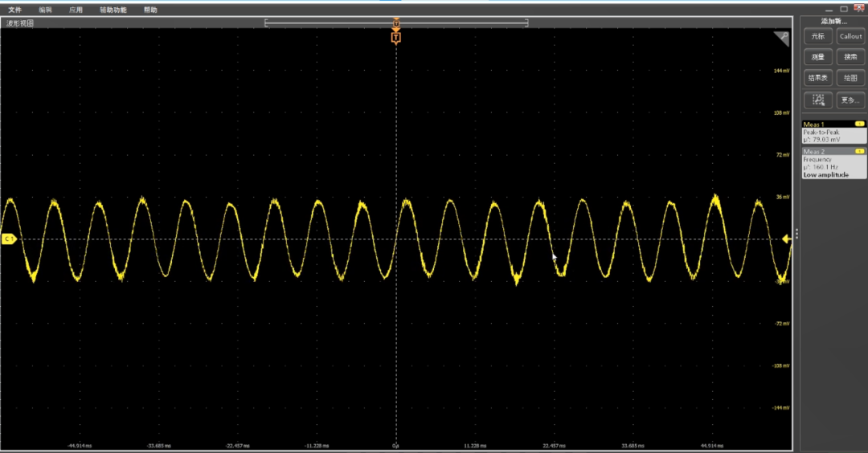The image size is (868, 453).
Task: Click the 更多... button
Action: pyautogui.click(x=850, y=100)
